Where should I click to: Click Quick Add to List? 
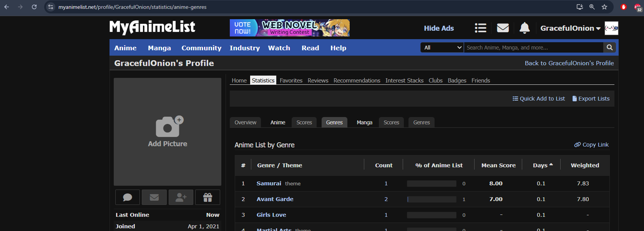(x=539, y=99)
